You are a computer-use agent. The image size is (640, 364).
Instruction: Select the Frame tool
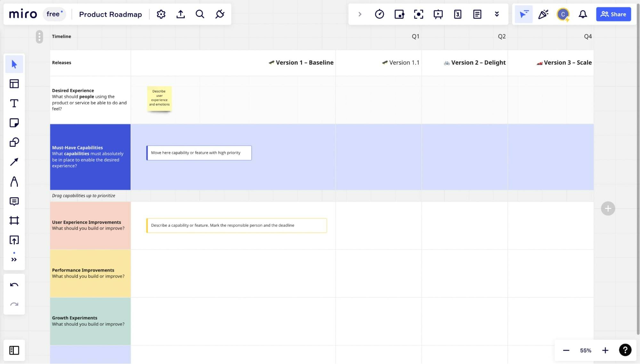point(14,221)
